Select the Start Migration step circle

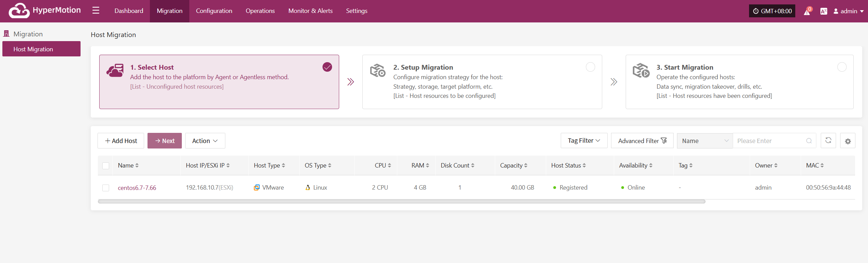[x=842, y=67]
